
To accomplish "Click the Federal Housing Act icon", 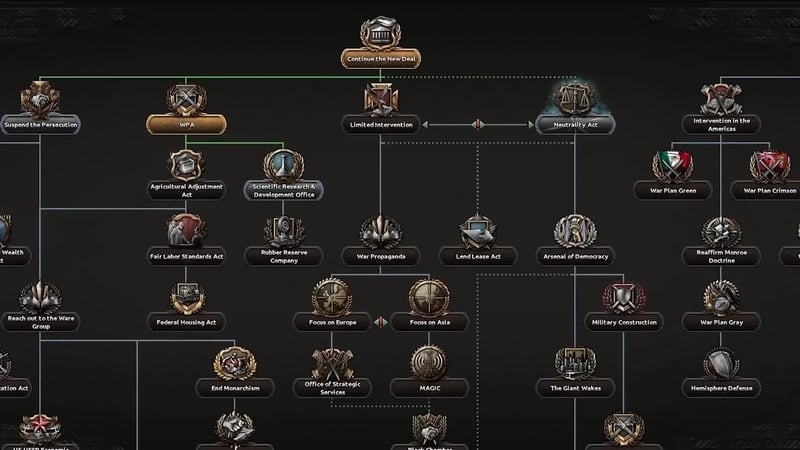I will [x=186, y=297].
